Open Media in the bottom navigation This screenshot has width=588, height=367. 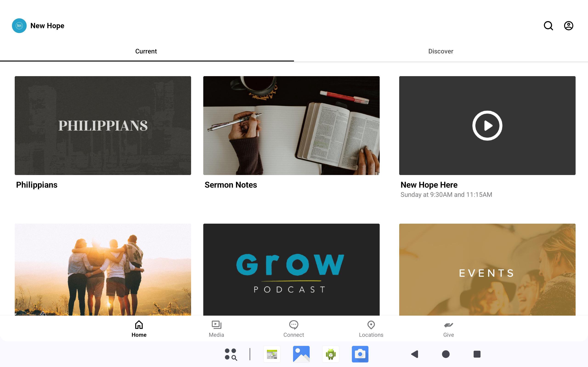click(216, 329)
